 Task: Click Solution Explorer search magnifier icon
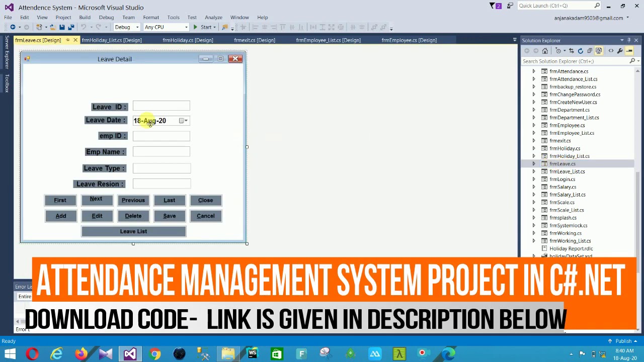[632, 61]
